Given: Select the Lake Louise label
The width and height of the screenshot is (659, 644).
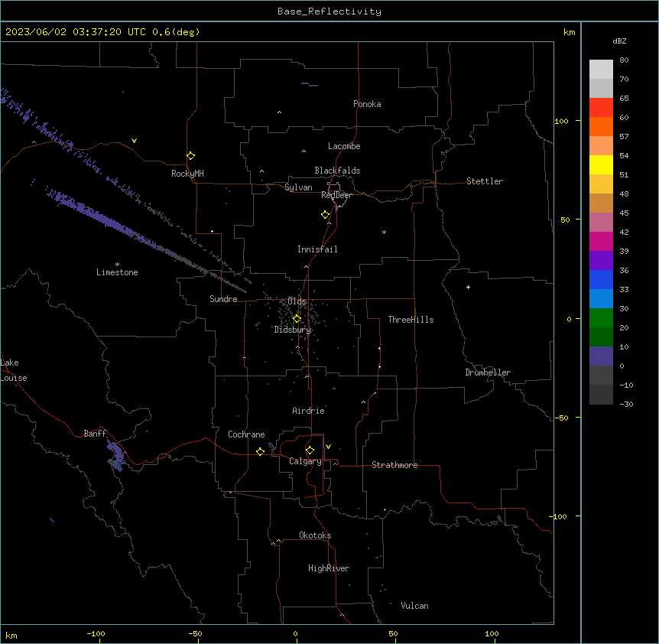Looking at the screenshot, I should pyautogui.click(x=14, y=370).
